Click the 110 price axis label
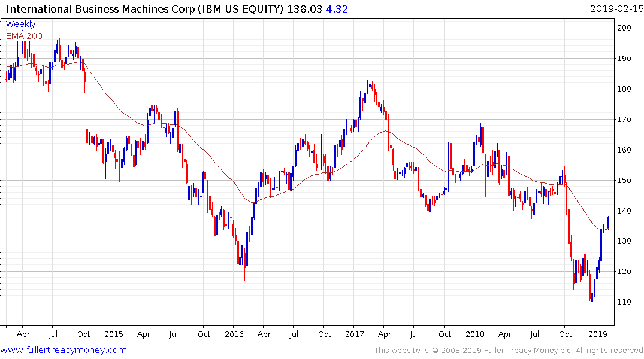 [624, 302]
